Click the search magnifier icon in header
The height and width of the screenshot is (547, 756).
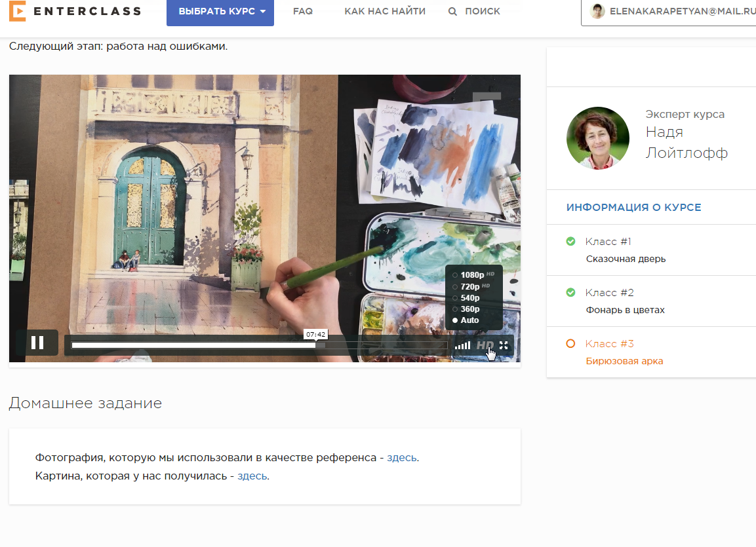point(452,11)
